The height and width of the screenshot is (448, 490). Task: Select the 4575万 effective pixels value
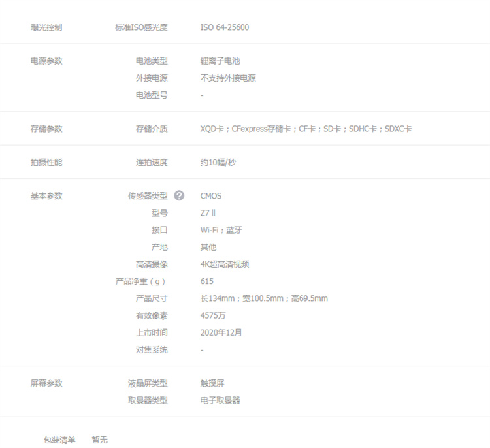click(x=213, y=315)
